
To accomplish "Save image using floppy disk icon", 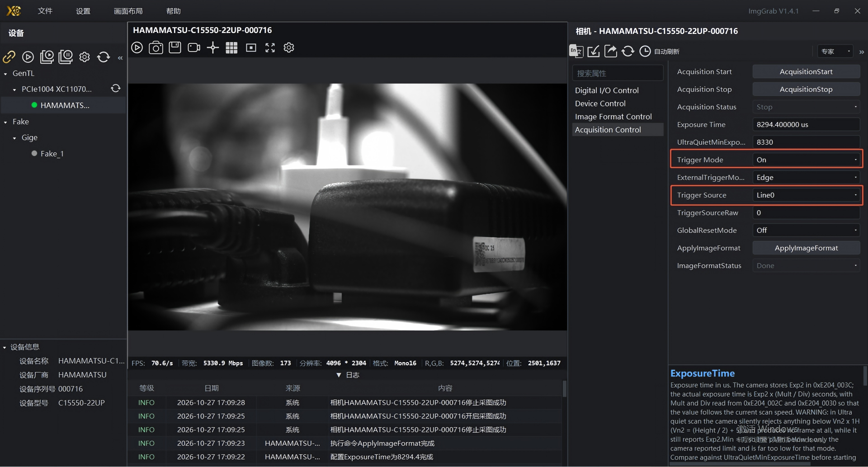I will [x=175, y=47].
